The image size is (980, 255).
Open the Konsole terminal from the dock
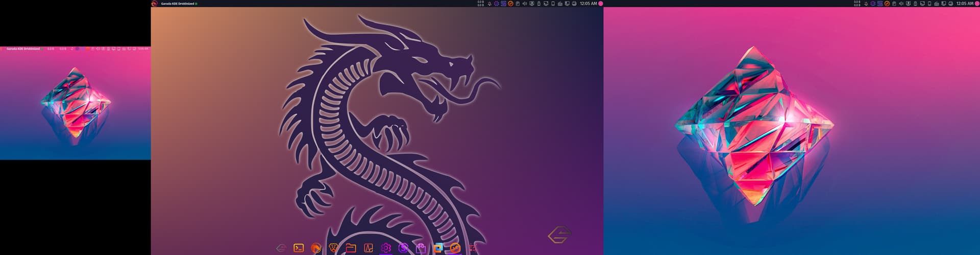click(299, 248)
